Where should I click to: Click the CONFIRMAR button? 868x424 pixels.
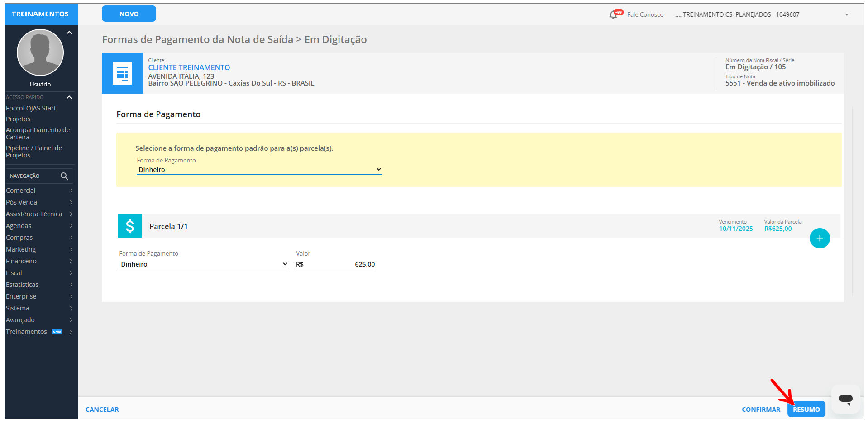[x=761, y=410]
